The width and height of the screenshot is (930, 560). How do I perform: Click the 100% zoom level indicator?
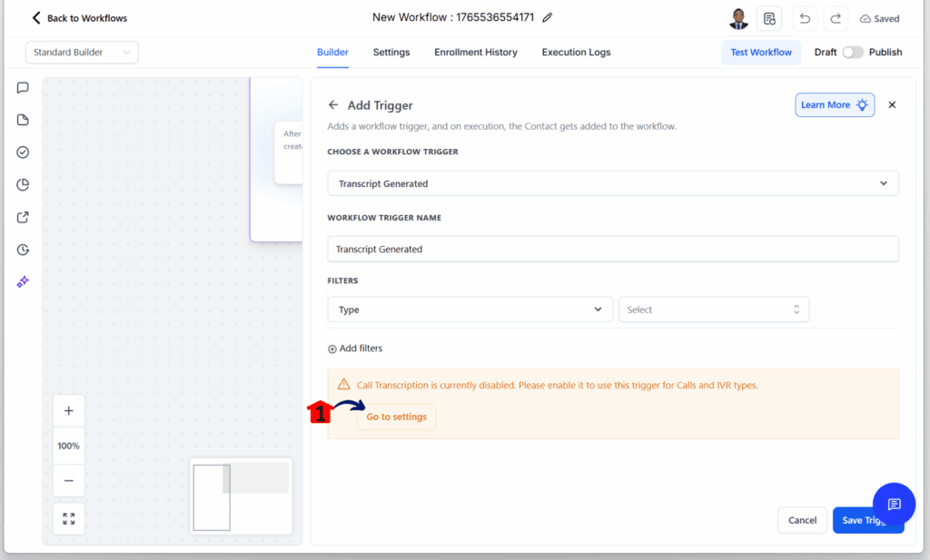tap(68, 446)
